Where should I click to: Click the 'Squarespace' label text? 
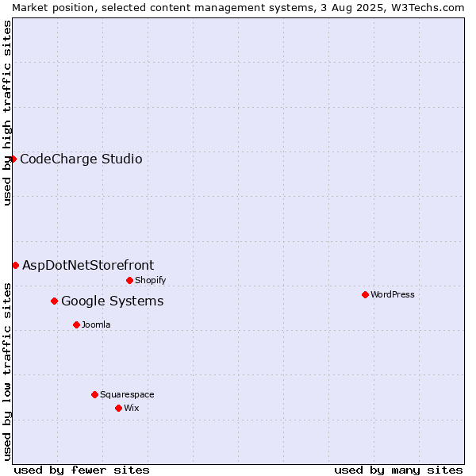127,394
